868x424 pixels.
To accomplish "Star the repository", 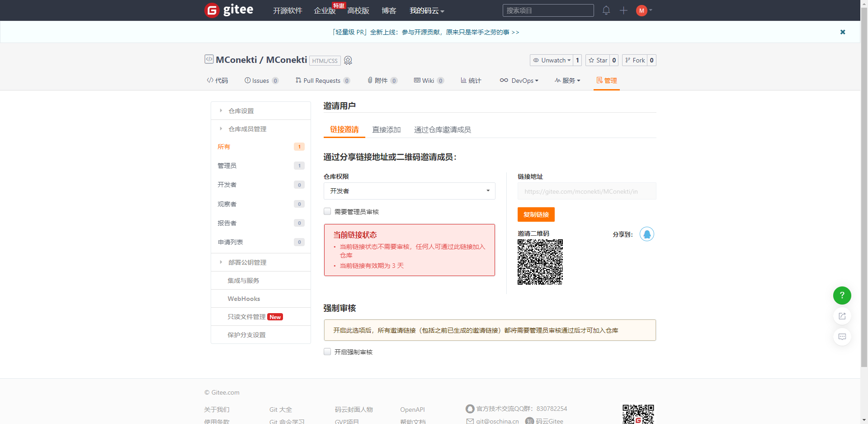I will [598, 60].
